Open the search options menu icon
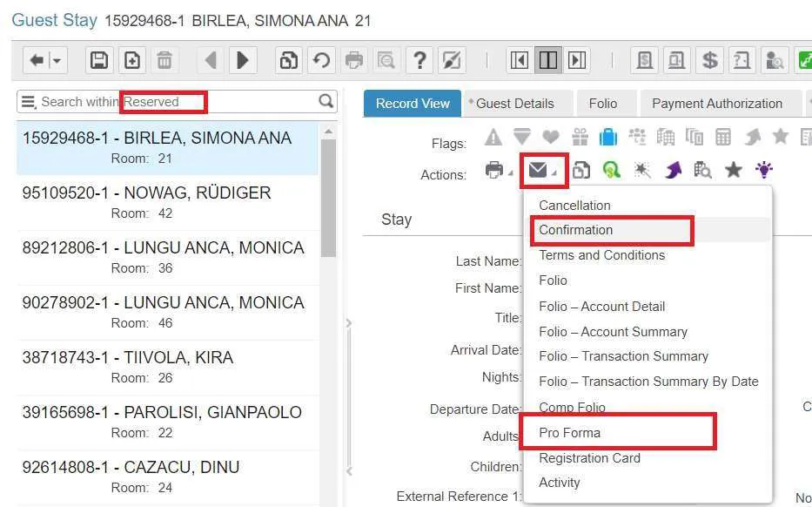The height and width of the screenshot is (507, 812). coord(29,102)
